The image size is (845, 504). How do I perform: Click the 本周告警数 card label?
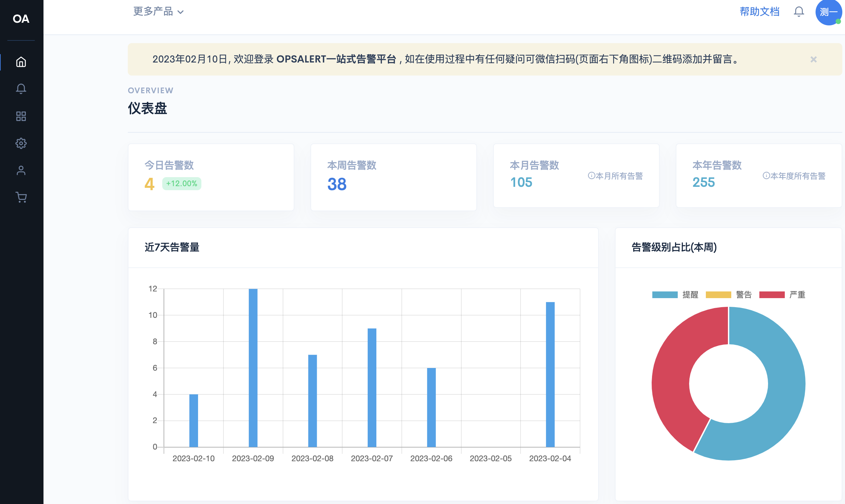(x=352, y=165)
